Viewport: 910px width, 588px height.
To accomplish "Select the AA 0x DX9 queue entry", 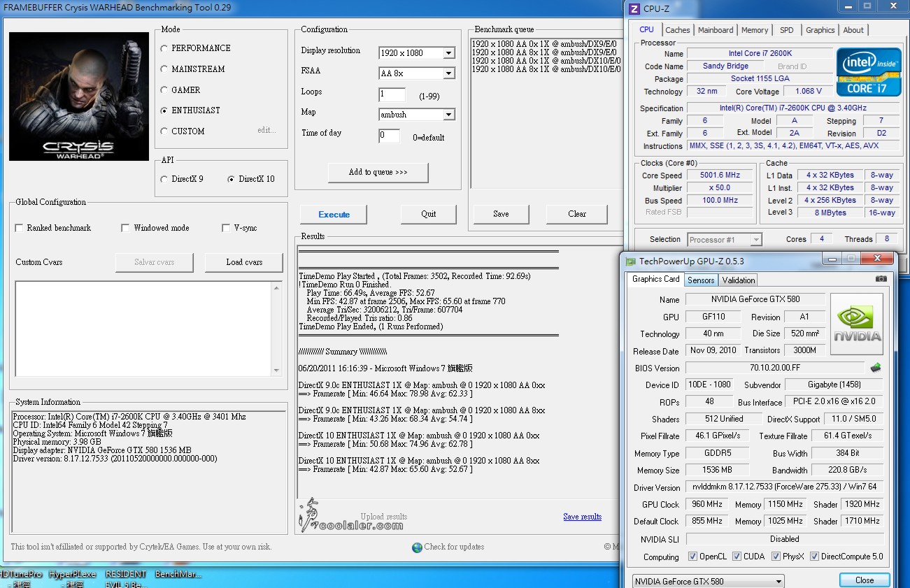I will pyautogui.click(x=544, y=44).
